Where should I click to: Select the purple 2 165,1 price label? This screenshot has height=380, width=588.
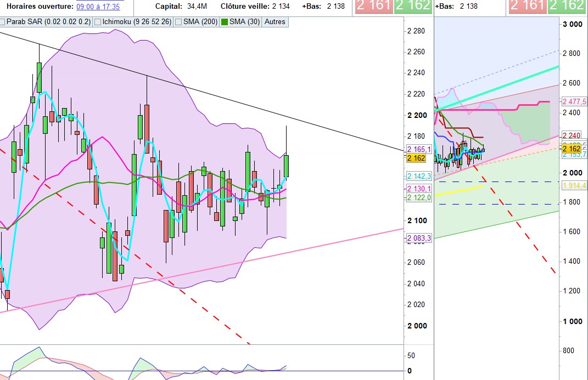pos(418,149)
